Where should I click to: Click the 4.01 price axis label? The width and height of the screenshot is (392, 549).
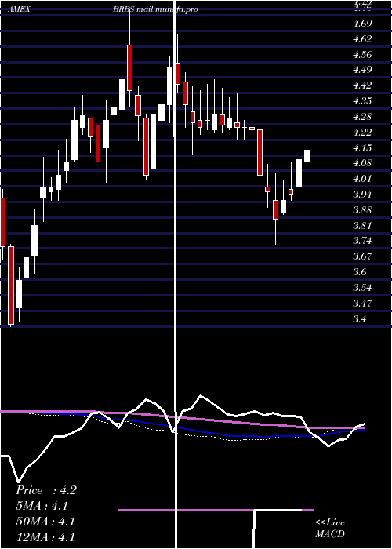[x=362, y=179]
